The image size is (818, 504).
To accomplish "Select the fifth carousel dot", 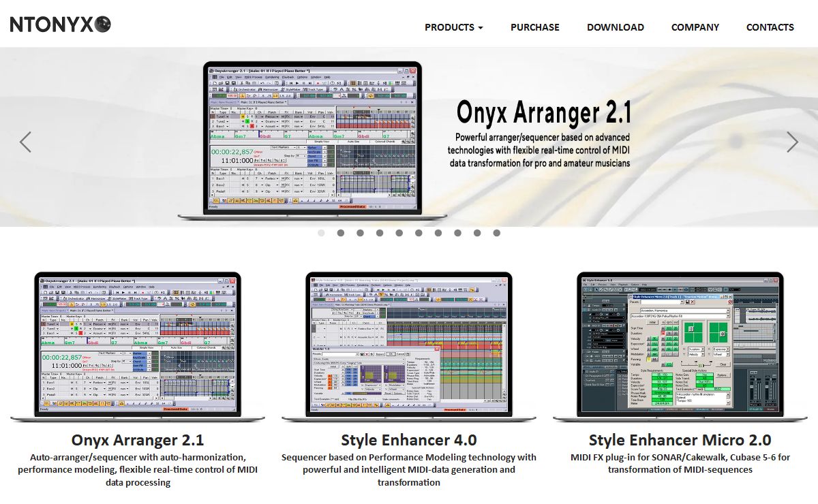I will coord(399,233).
